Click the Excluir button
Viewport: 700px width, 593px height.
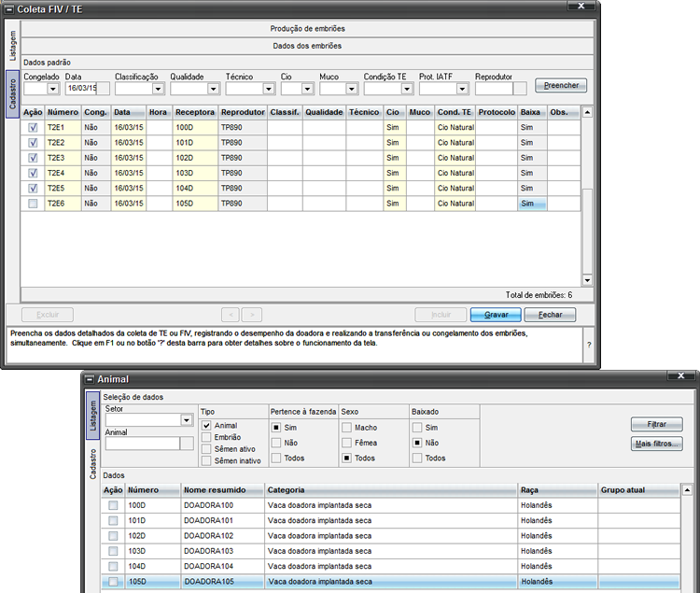coord(48,315)
